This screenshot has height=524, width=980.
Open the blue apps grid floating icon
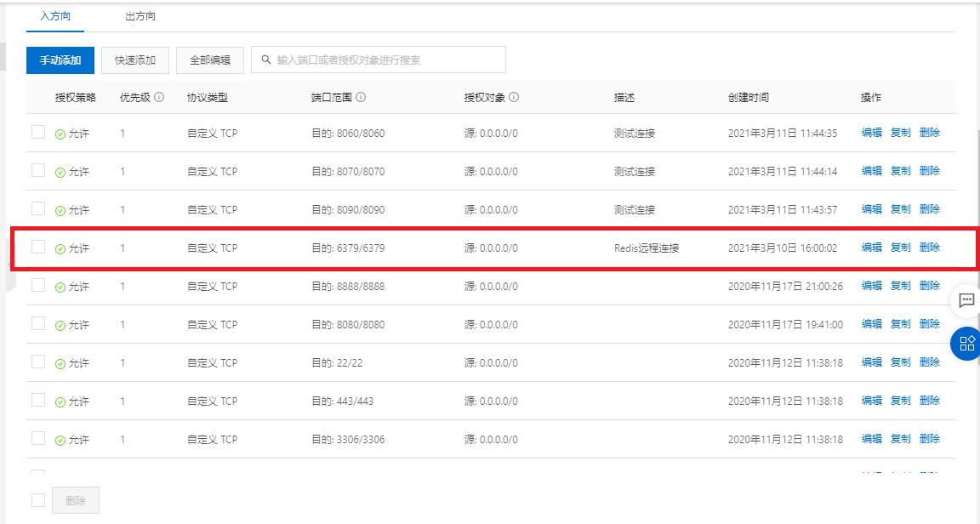pyautogui.click(x=966, y=344)
